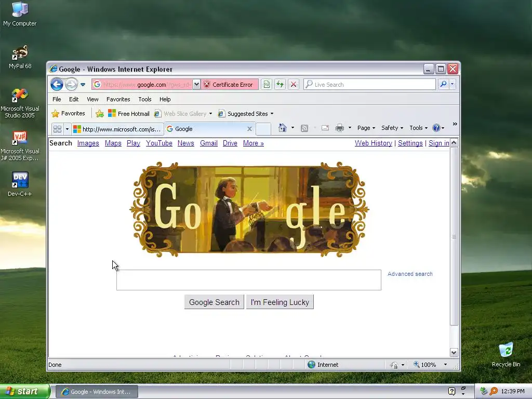Click the Google Settings link
The image size is (532, 399).
coord(410,143)
